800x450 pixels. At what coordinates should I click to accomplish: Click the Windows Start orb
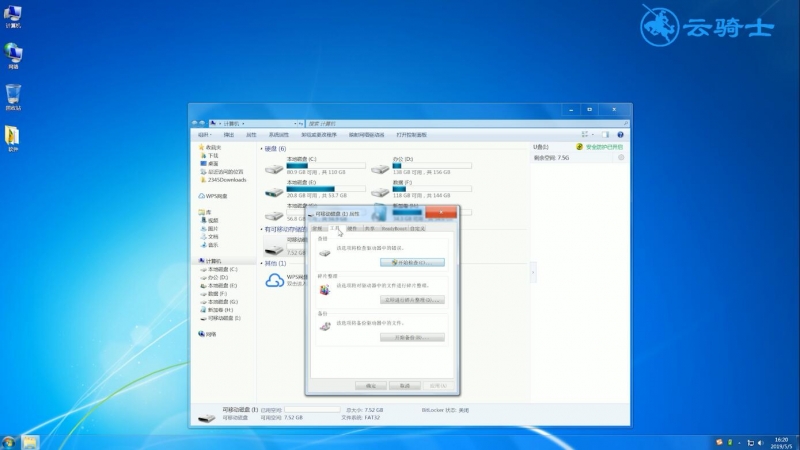[x=8, y=442]
